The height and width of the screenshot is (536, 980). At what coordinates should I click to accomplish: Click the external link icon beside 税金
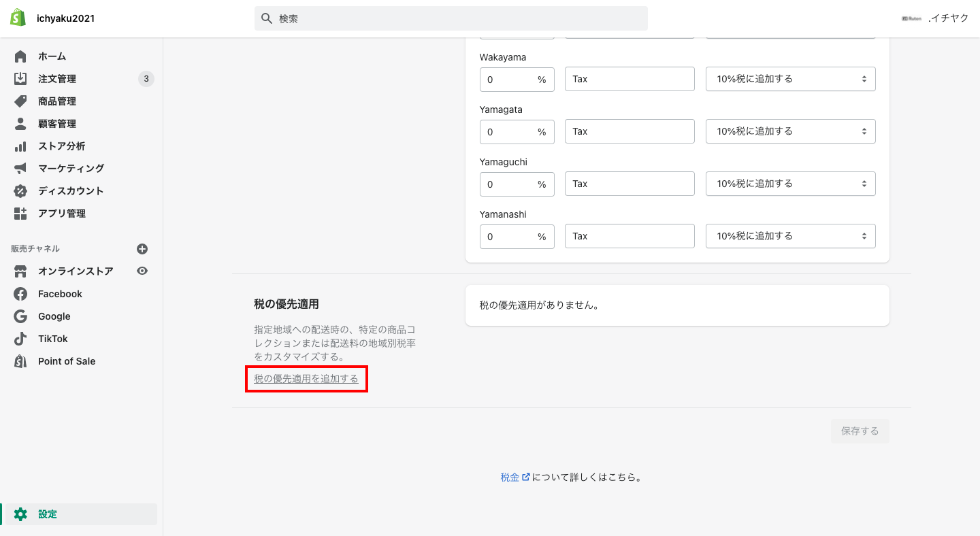coord(525,478)
